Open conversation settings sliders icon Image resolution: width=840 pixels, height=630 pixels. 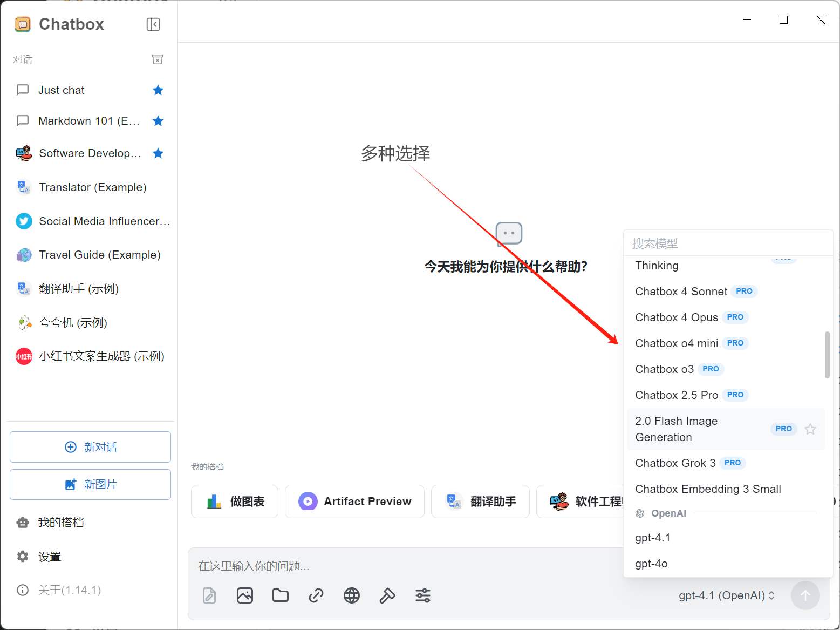pos(423,595)
